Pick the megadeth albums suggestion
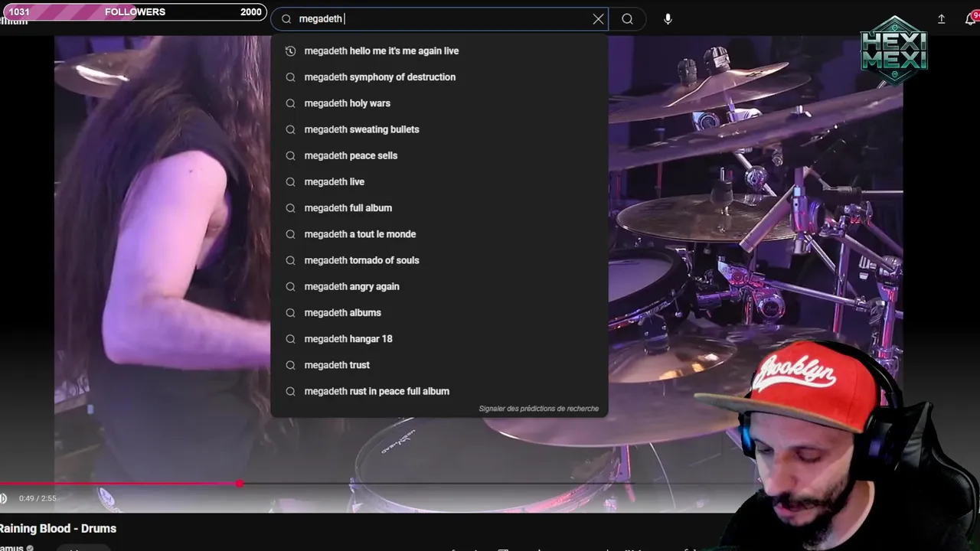Viewport: 980px width, 551px height. coord(439,312)
